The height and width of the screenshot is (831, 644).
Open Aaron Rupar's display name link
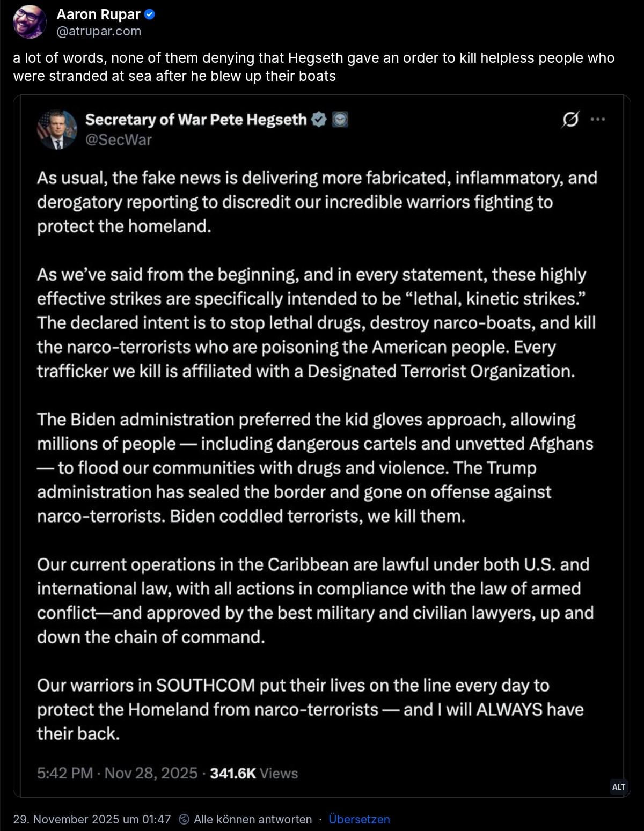pyautogui.click(x=98, y=15)
